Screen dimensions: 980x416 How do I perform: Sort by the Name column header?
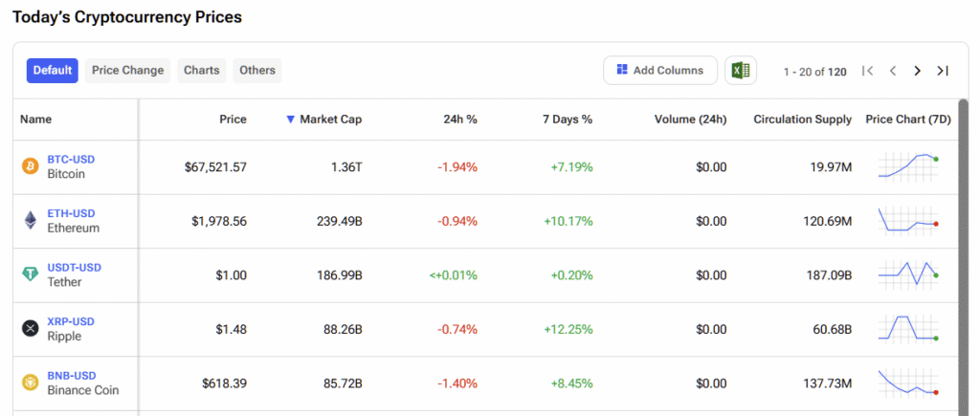coord(35,120)
